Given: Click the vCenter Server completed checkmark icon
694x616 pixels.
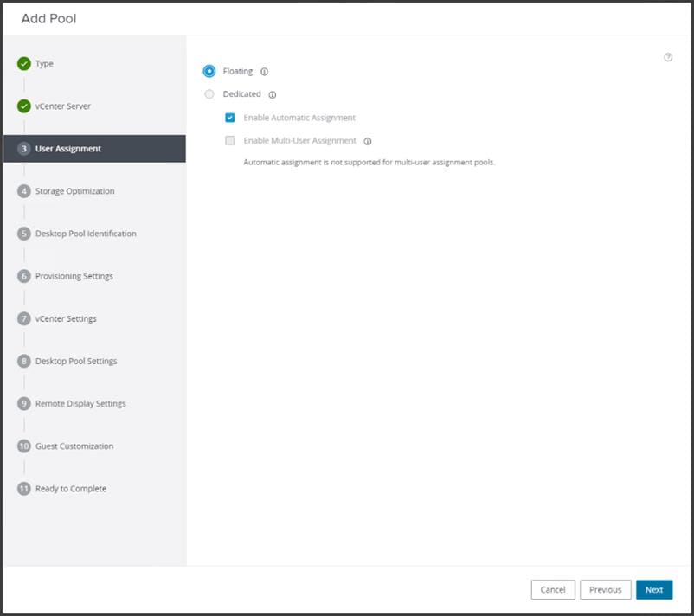Looking at the screenshot, I should pos(24,106).
